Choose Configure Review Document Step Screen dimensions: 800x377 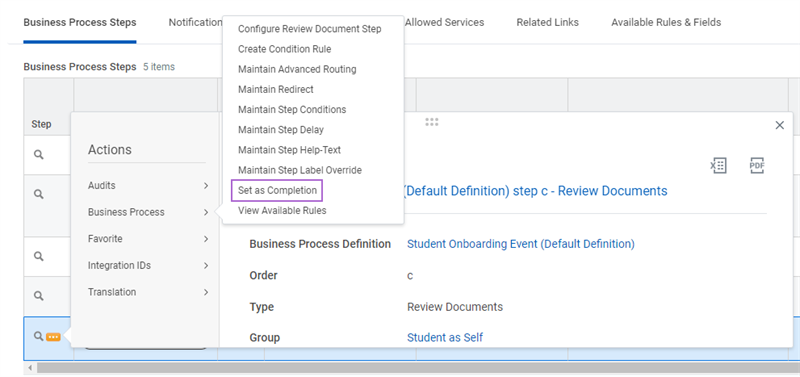tap(309, 29)
